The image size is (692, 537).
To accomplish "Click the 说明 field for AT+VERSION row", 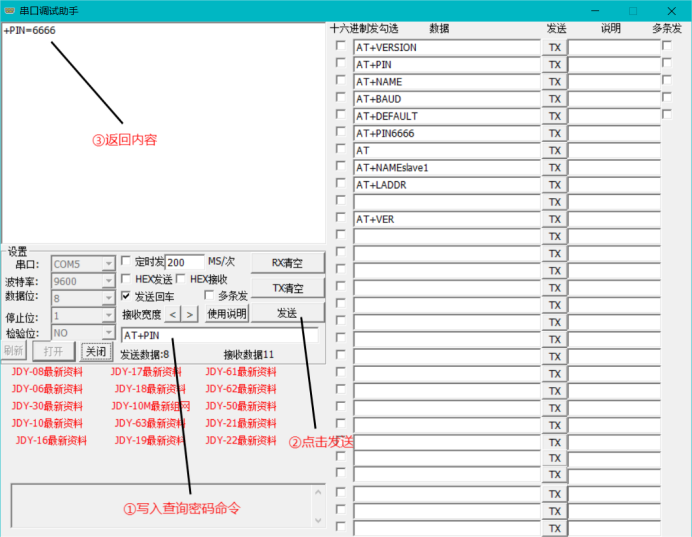I will (614, 47).
